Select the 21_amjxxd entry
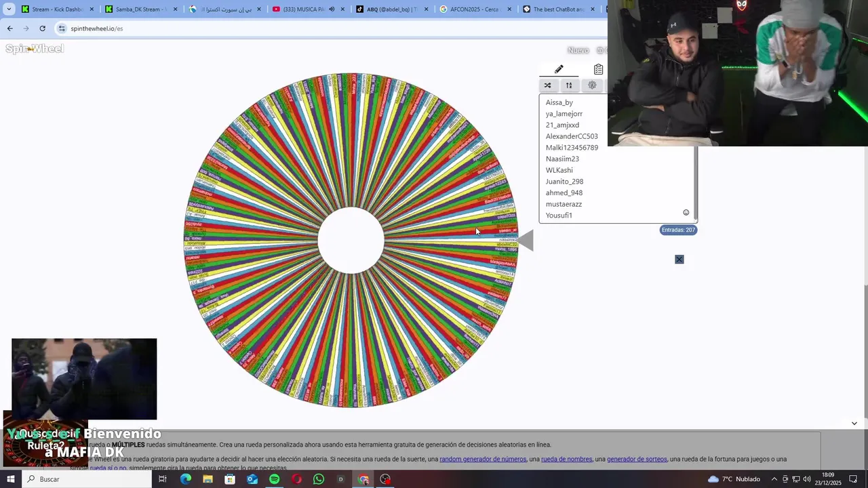 point(562,125)
